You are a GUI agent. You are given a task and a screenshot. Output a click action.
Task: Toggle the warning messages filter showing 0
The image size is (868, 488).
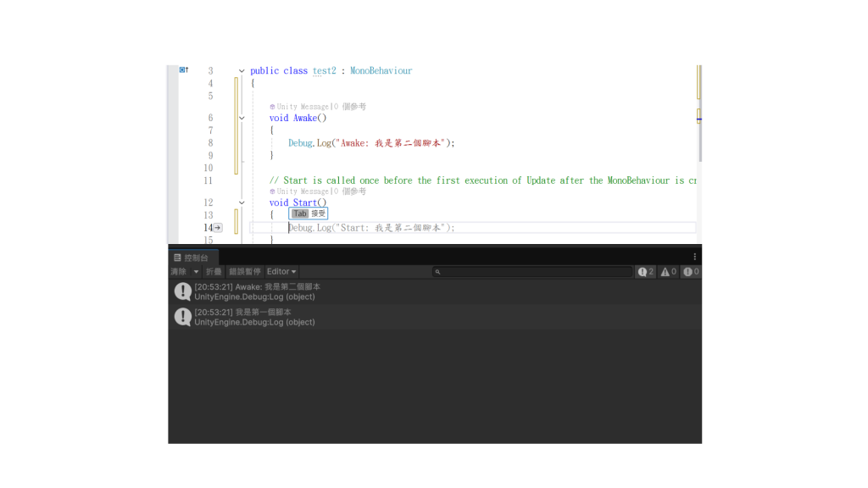(668, 272)
